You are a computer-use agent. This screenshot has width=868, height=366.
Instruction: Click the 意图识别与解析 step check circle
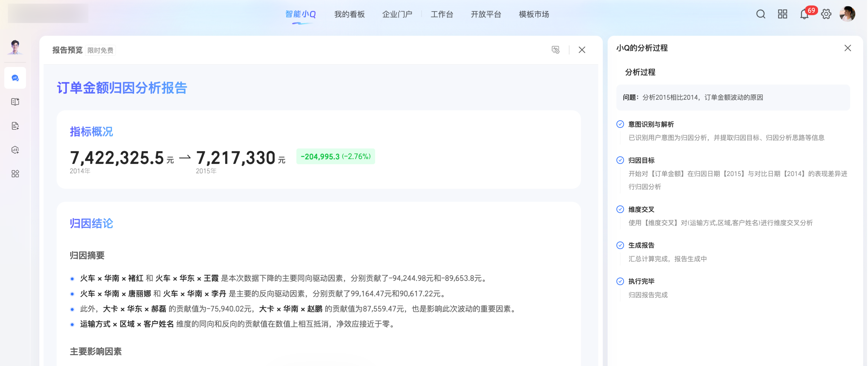click(x=620, y=124)
